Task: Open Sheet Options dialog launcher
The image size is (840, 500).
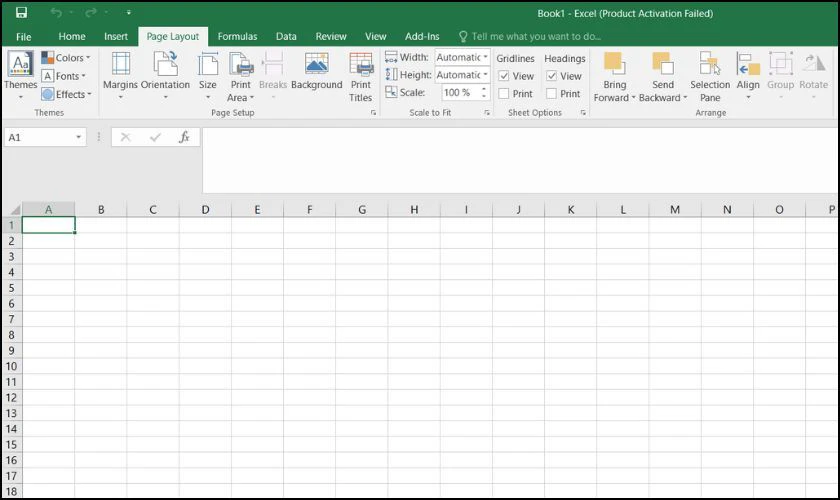Action: click(583, 113)
